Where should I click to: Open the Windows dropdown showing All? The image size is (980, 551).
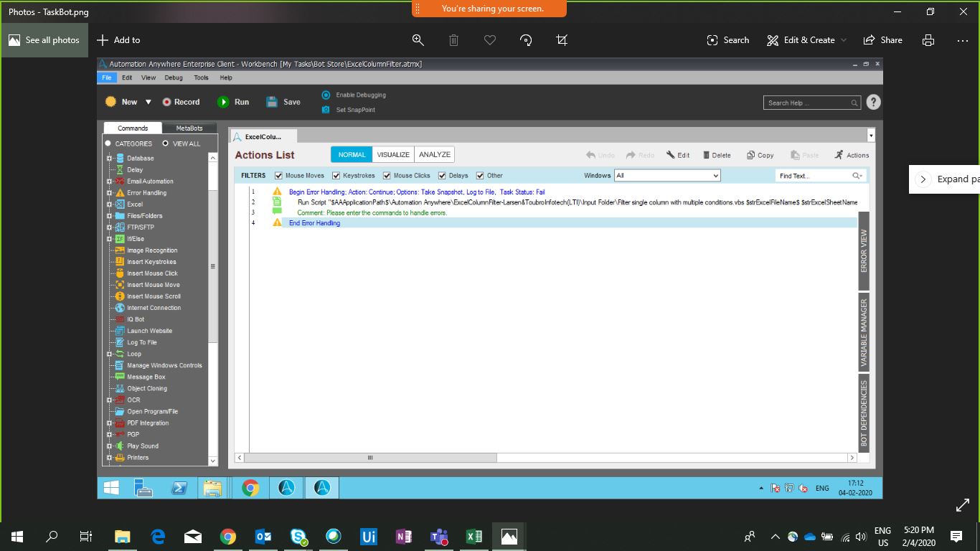[x=667, y=176]
